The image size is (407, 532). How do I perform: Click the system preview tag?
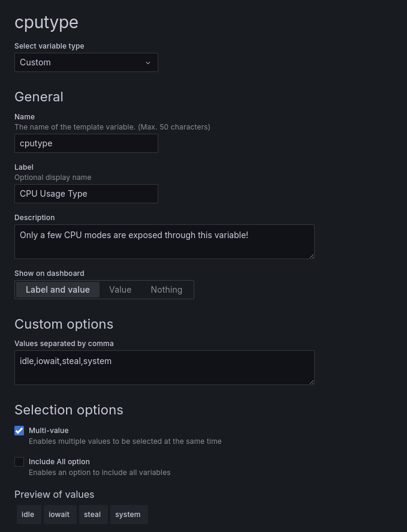pyautogui.click(x=128, y=514)
